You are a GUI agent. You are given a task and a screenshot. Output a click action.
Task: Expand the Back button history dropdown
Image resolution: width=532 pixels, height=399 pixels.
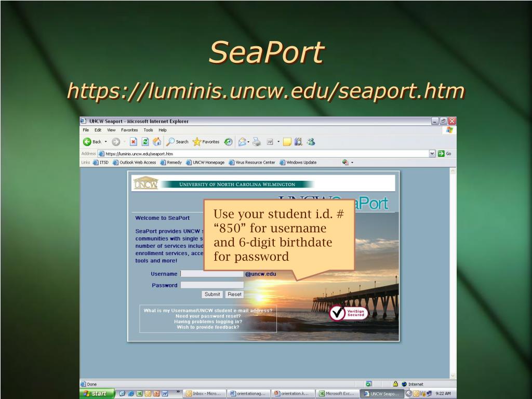105,142
